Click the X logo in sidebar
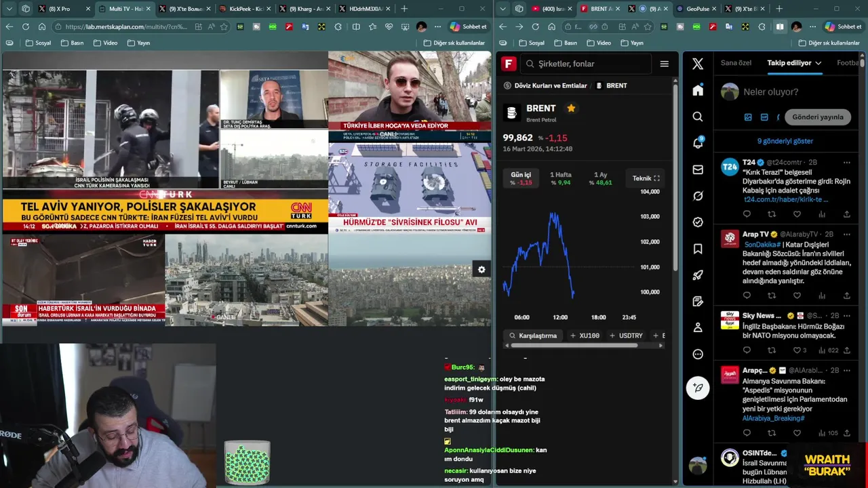This screenshot has height=488, width=868. (698, 64)
